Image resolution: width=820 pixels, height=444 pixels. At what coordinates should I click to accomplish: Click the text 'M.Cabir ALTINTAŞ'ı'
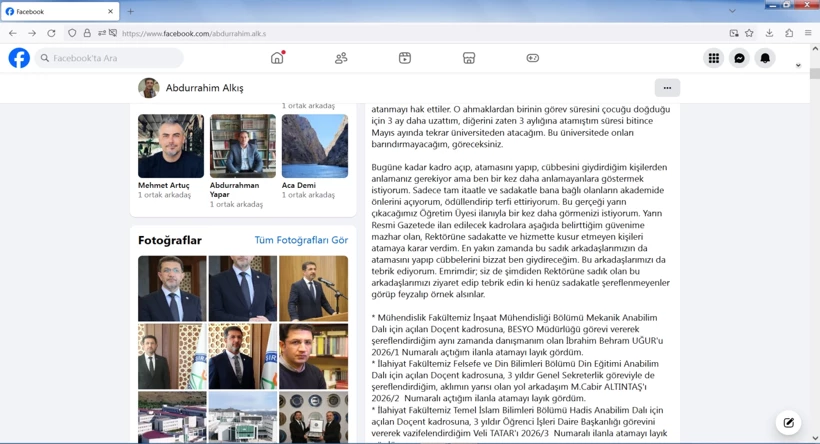pyautogui.click(x=607, y=386)
